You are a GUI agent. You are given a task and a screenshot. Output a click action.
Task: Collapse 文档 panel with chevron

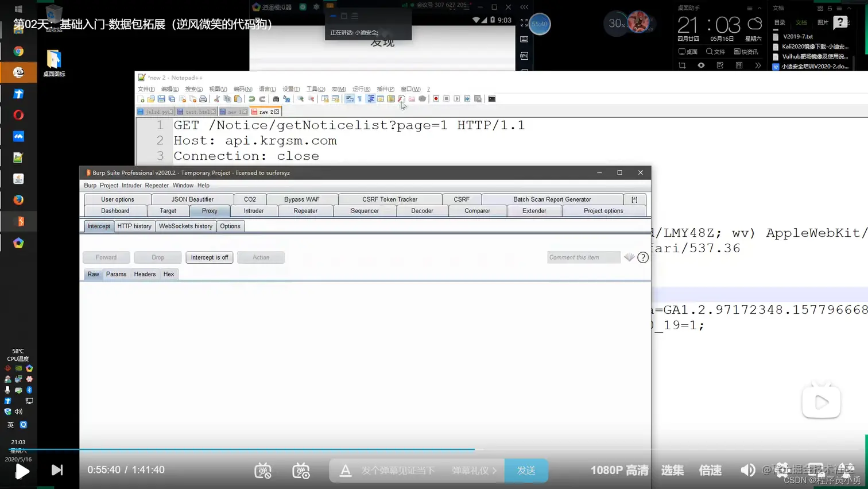[848, 9]
